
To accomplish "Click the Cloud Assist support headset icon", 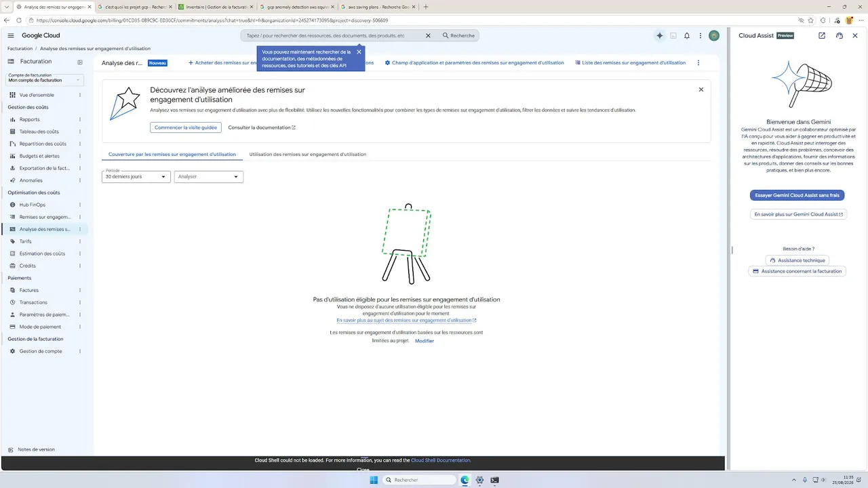I will (840, 35).
